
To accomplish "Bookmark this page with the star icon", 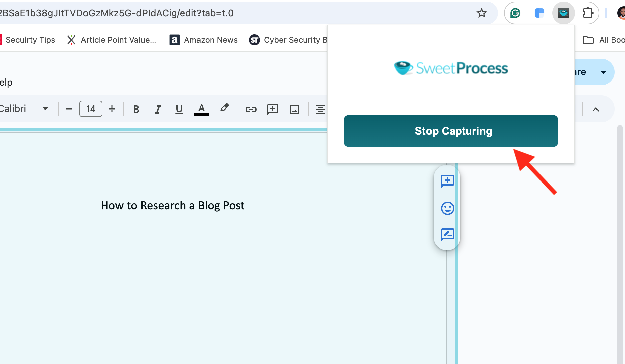I will coord(481,13).
